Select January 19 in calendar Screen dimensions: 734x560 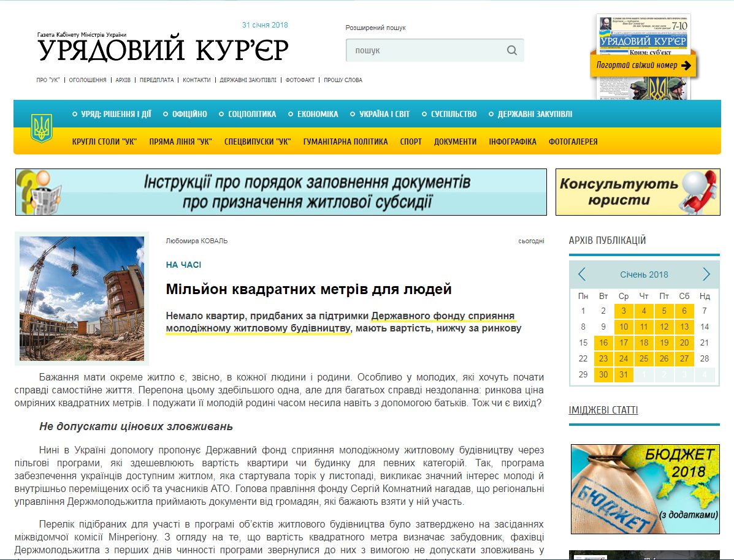click(x=664, y=343)
